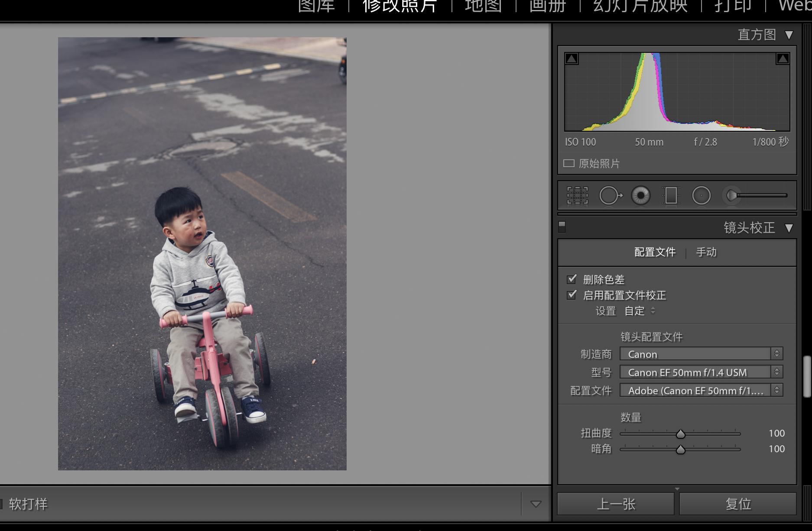
Task: Select the Radial Filter tool
Action: pyautogui.click(x=701, y=196)
